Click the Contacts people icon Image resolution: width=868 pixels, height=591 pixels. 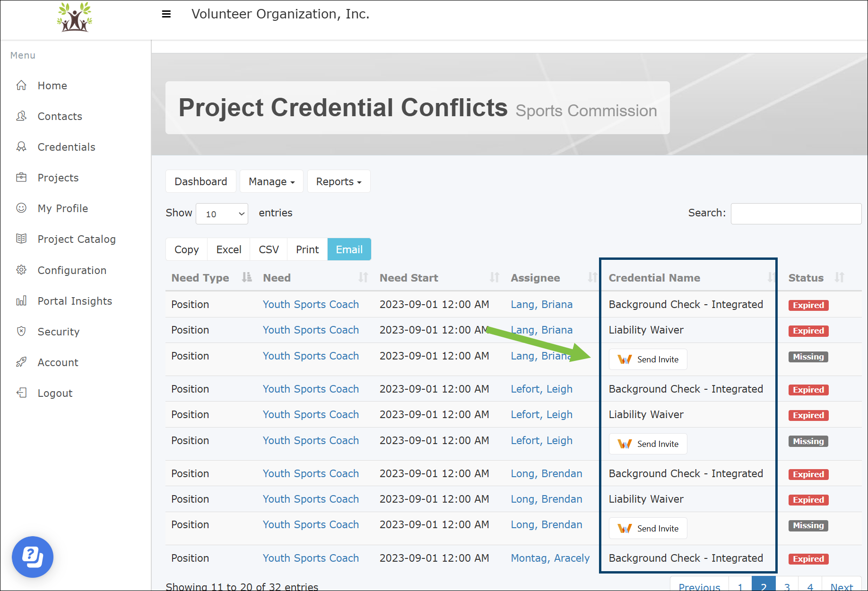coord(21,116)
